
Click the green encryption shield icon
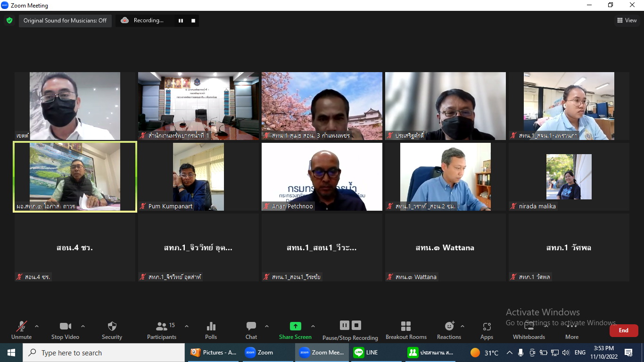[x=9, y=20]
